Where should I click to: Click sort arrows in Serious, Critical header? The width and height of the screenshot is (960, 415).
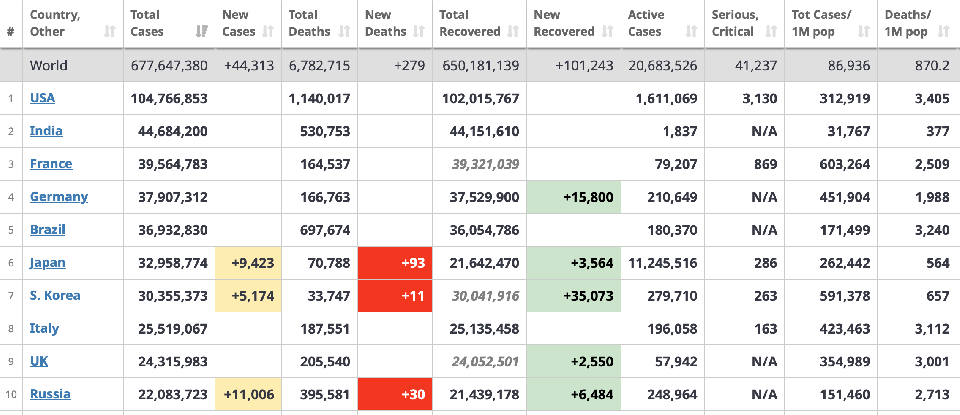coord(769,32)
